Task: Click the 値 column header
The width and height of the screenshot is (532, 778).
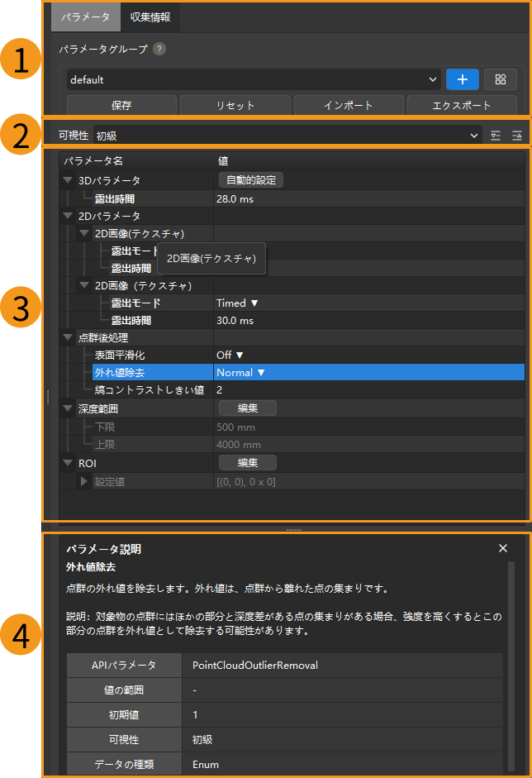Action: 223,160
